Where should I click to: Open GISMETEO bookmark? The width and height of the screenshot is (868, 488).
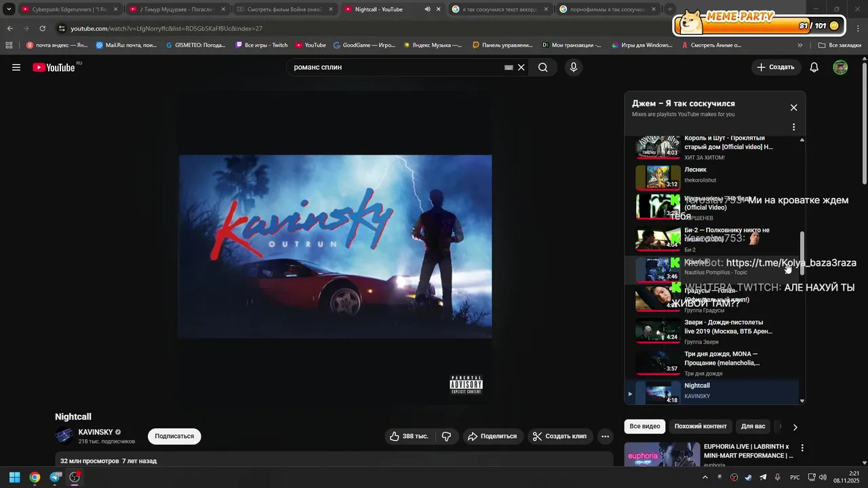point(196,45)
